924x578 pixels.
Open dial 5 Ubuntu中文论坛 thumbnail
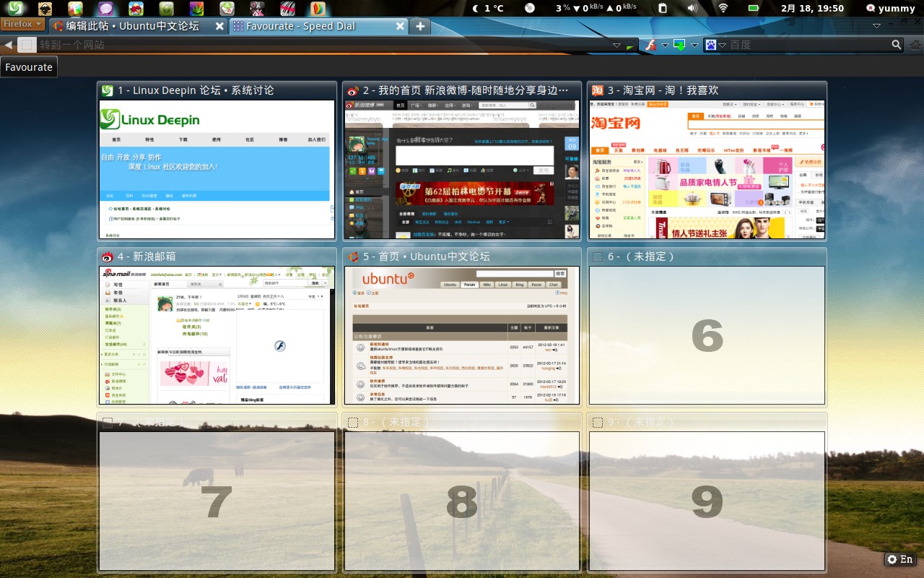[x=462, y=335]
